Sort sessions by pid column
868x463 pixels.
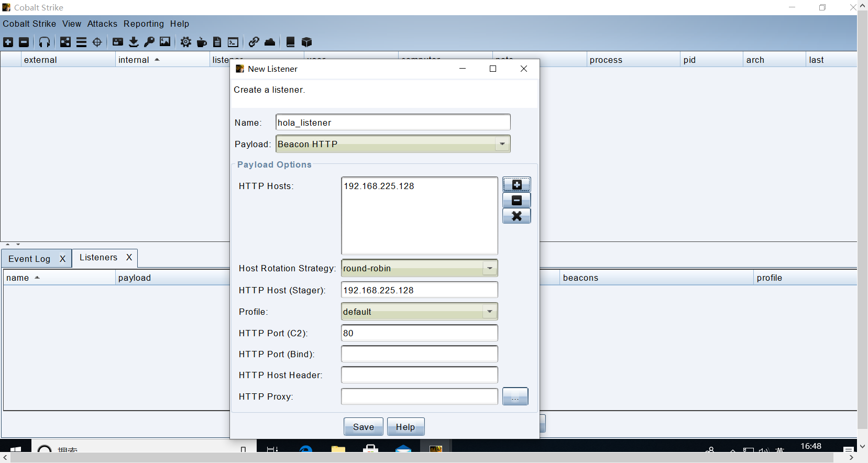[712, 60]
